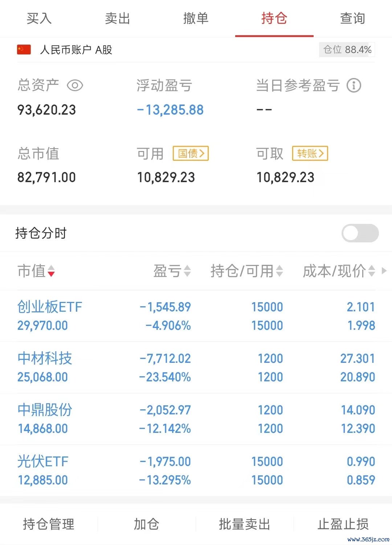Open 止盈止损 settings
The width and height of the screenshot is (392, 545).
[x=343, y=524]
